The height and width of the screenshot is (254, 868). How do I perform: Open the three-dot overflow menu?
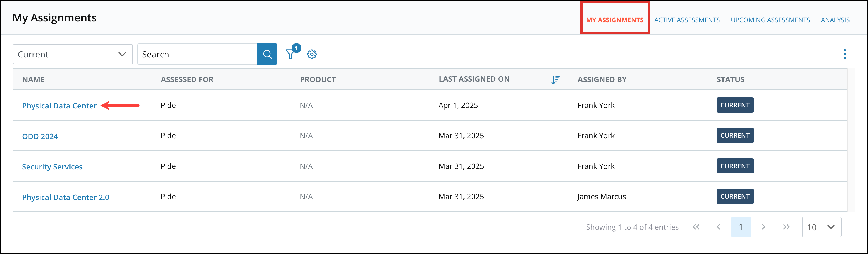(x=845, y=54)
